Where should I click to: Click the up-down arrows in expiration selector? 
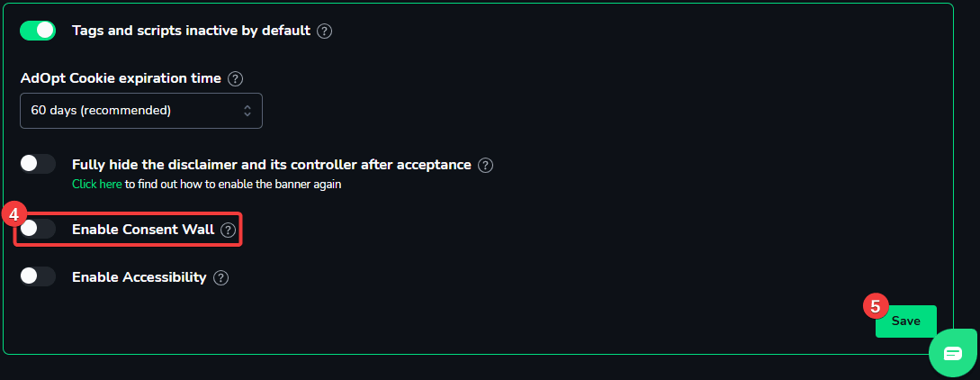[x=247, y=111]
